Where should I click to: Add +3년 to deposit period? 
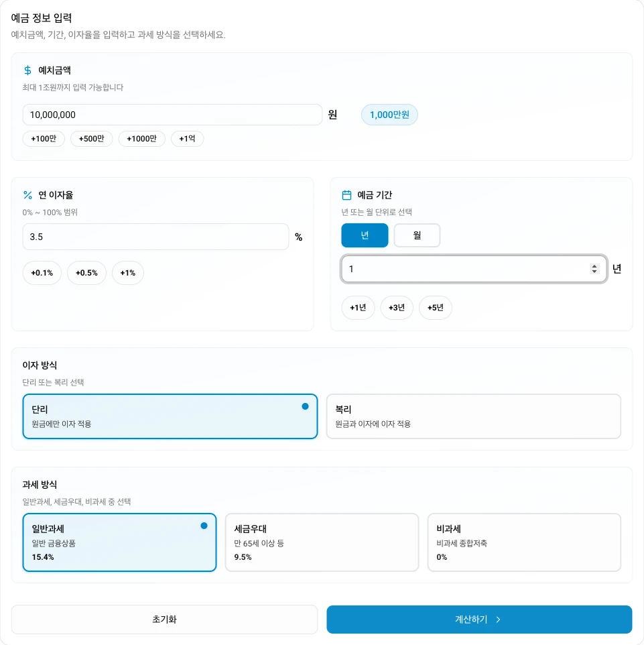397,308
